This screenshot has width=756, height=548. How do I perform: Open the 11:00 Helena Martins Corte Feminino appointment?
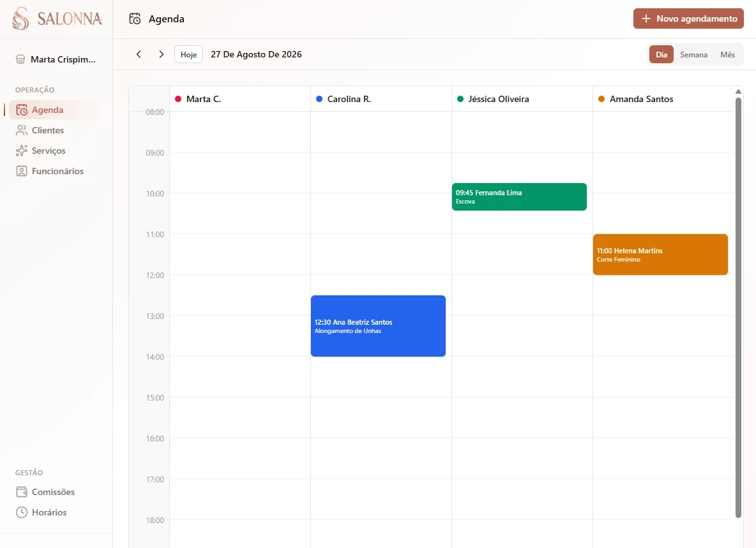(660, 255)
